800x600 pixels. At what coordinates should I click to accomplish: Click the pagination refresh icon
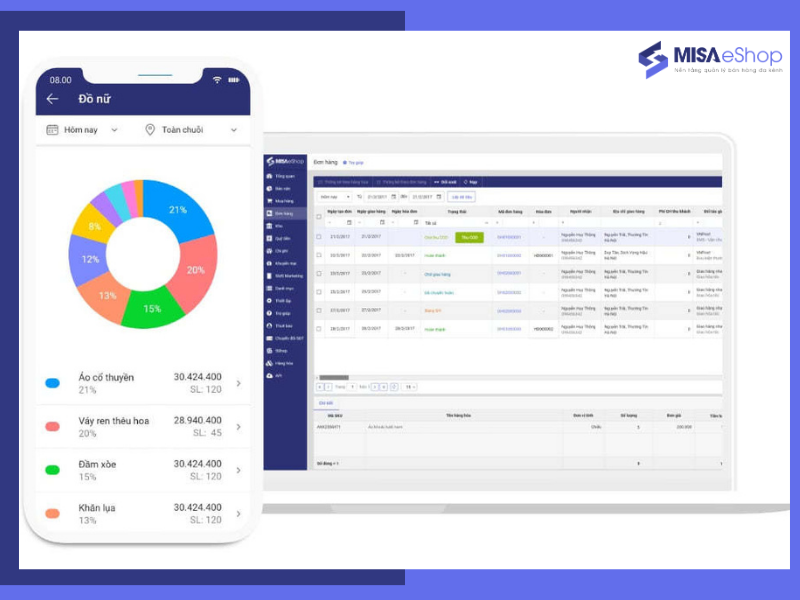tap(394, 387)
